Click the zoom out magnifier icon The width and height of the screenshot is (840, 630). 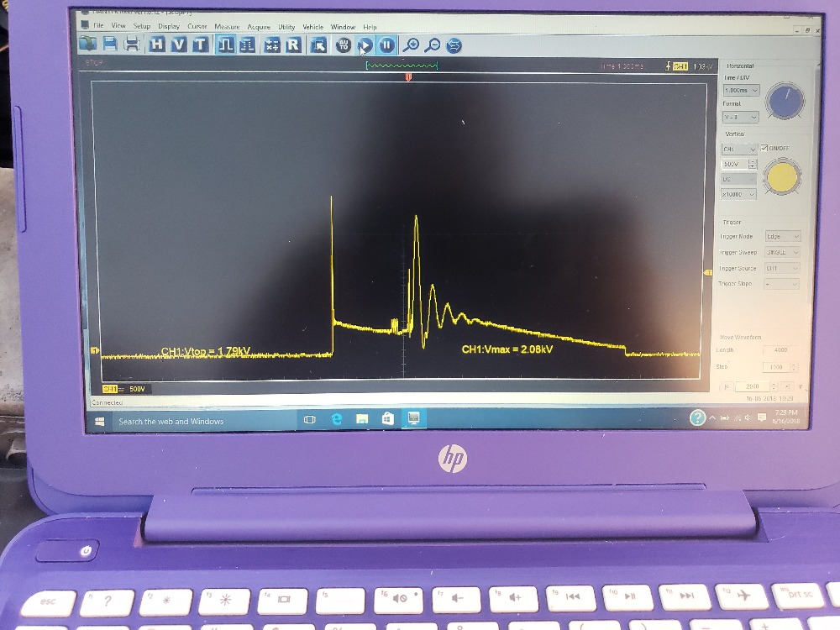pos(432,45)
